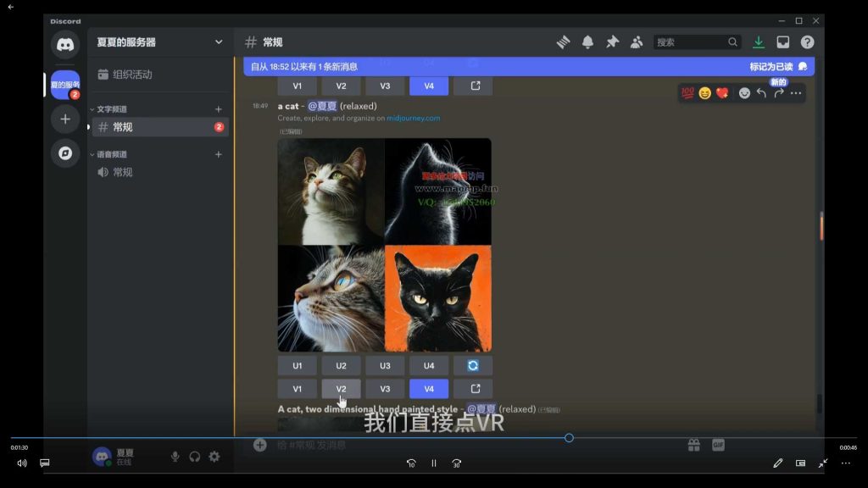Open the gift picker in the message bar
868x488 pixels.
pyautogui.click(x=693, y=444)
